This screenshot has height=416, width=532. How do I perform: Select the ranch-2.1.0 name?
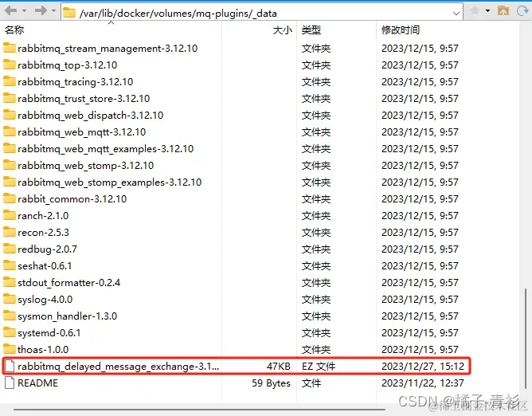click(43, 216)
